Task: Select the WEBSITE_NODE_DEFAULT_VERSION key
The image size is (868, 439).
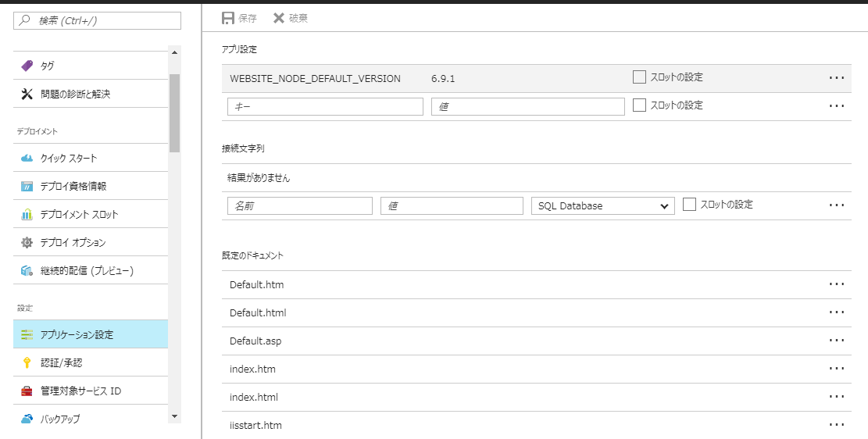Action: (x=315, y=79)
